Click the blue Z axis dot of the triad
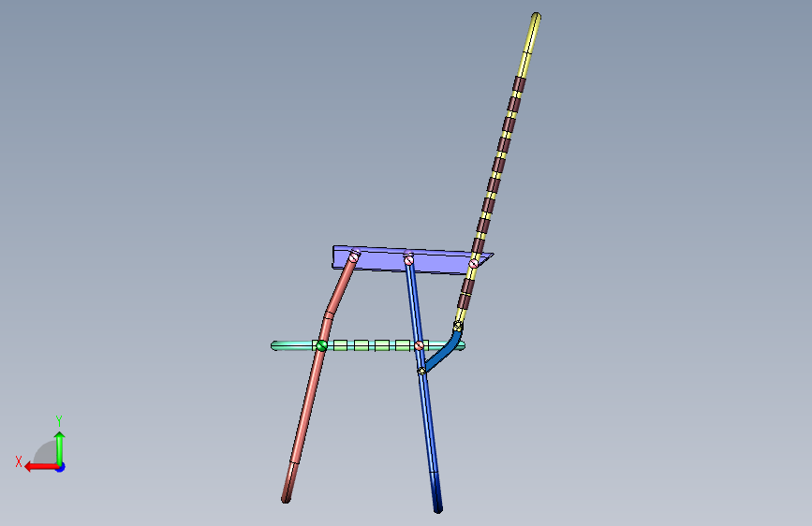Viewport: 812px width, 526px height. (61, 467)
